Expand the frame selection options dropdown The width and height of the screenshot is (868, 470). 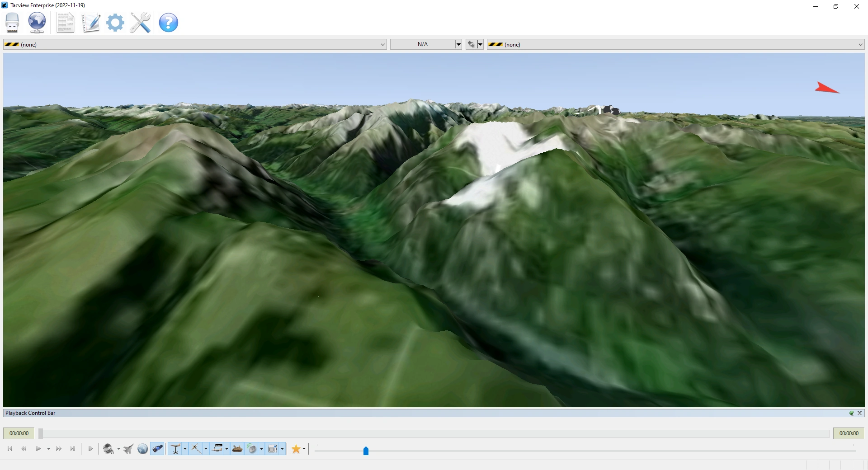pos(282,449)
